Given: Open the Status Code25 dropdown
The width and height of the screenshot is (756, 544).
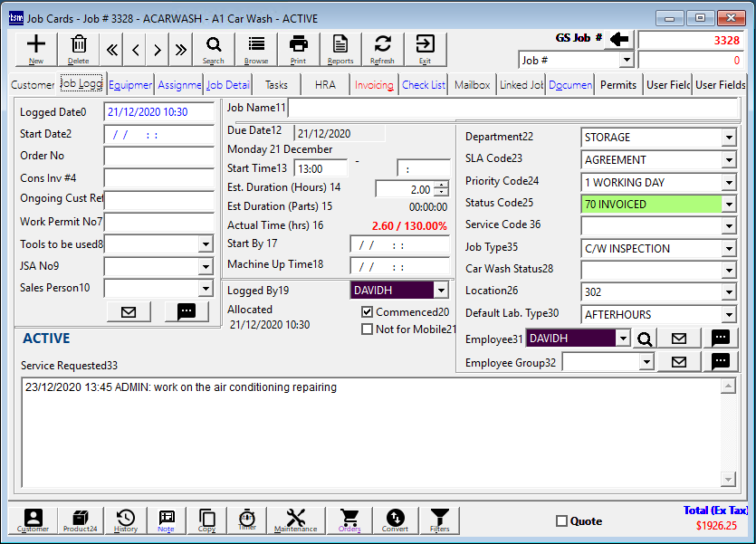Looking at the screenshot, I should click(x=729, y=205).
